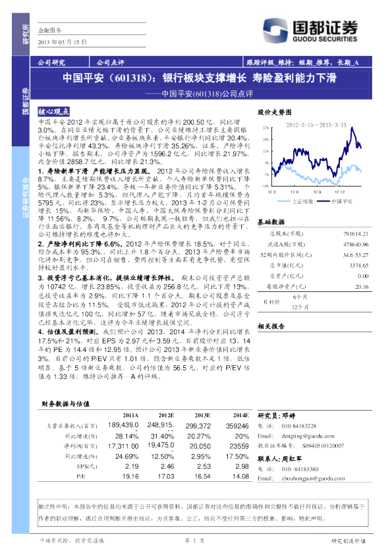Click the EPS(元) row label

[x=87, y=467]
